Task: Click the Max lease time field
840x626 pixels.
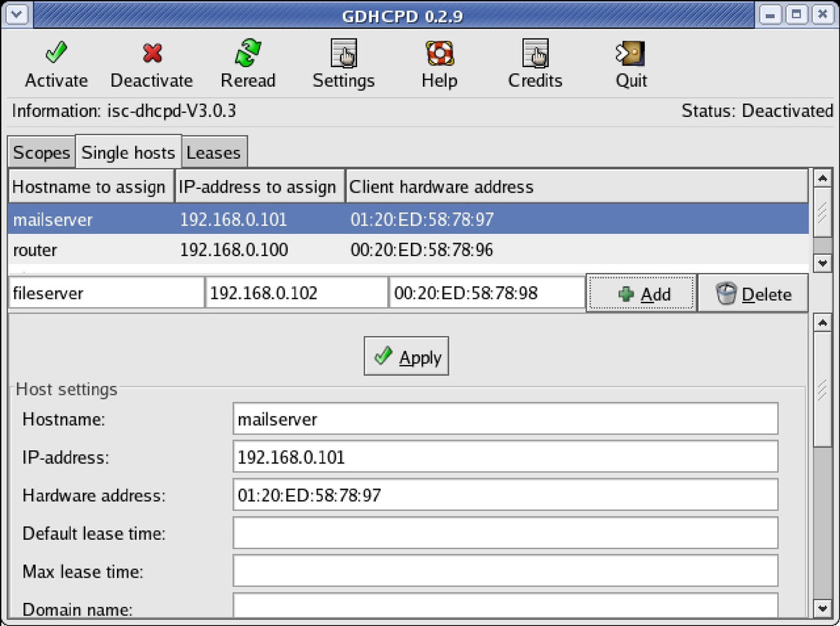Action: [x=505, y=571]
